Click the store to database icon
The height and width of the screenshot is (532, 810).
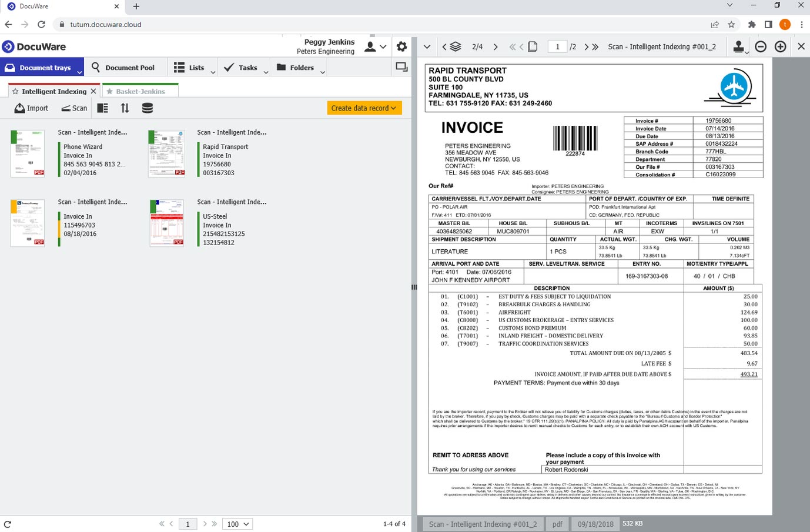148,108
